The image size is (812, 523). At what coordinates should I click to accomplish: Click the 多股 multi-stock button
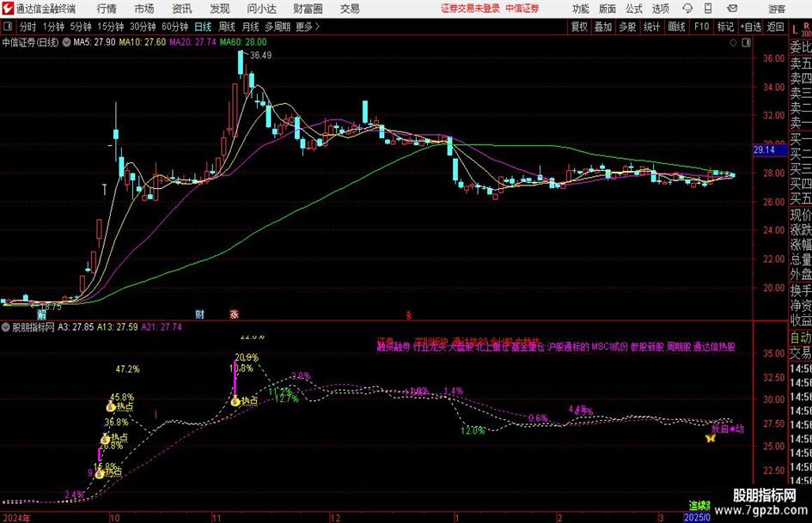coord(627,27)
